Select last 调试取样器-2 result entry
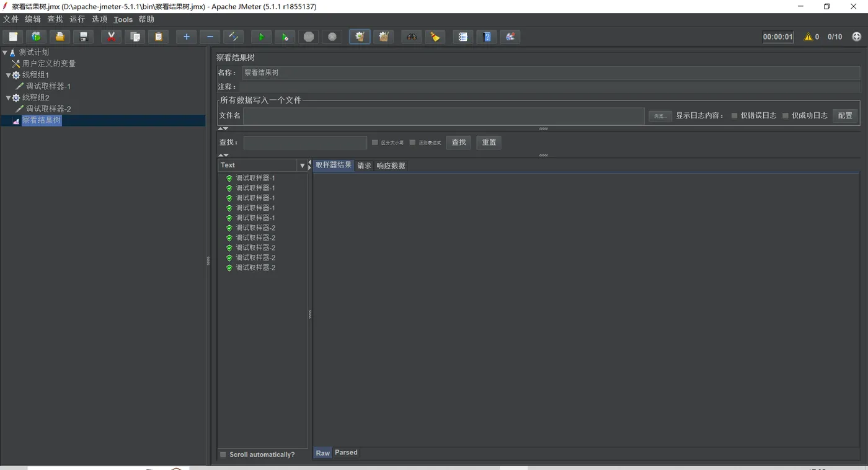 coord(255,268)
